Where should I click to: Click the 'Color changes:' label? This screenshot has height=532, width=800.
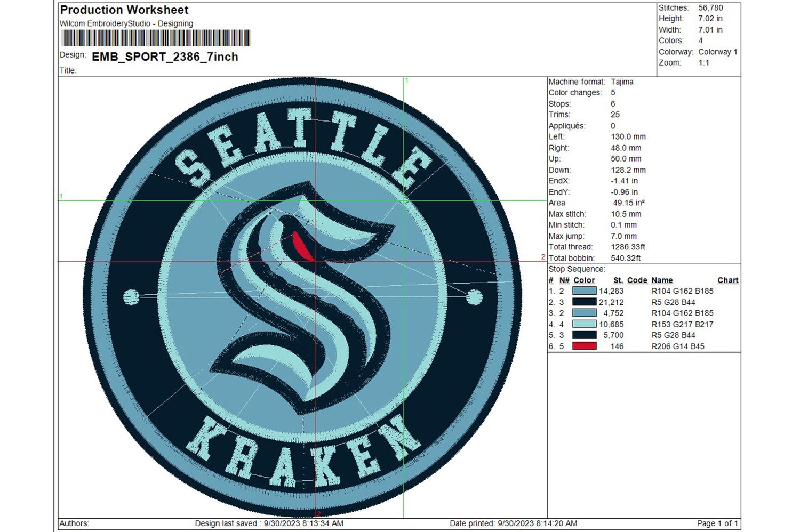pyautogui.click(x=575, y=93)
